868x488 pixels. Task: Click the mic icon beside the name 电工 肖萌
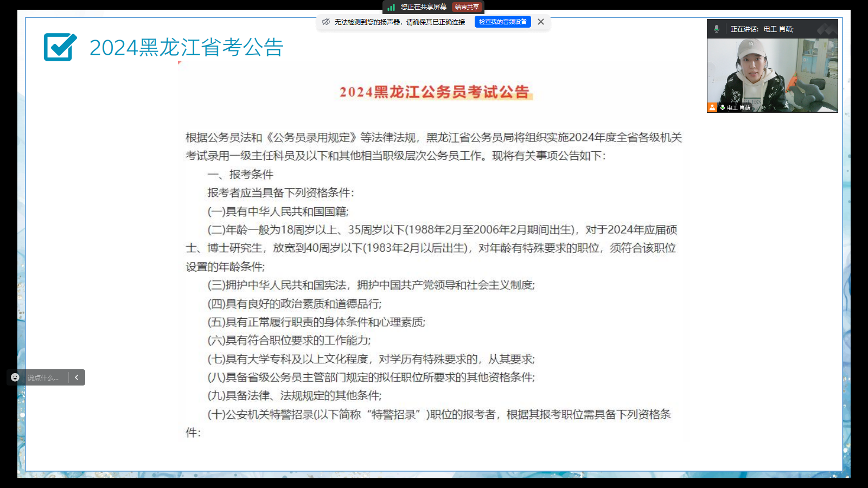(723, 107)
